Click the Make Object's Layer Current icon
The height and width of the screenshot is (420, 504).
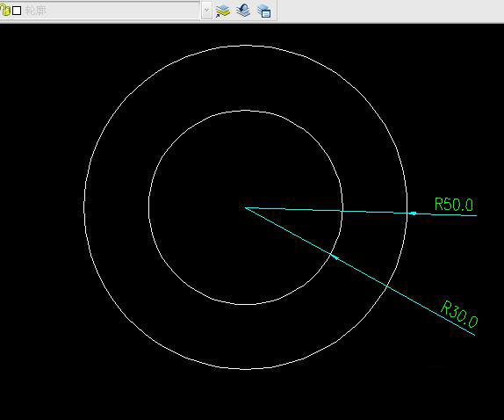[222, 11]
